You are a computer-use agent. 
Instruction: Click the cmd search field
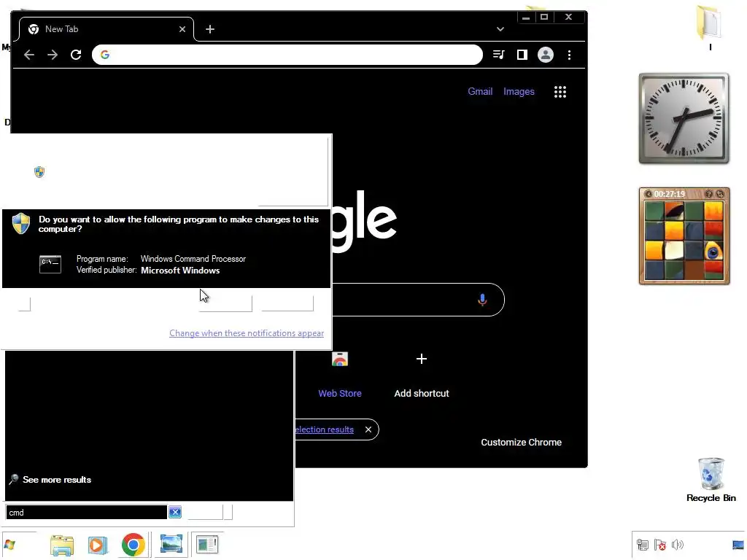pos(86,513)
